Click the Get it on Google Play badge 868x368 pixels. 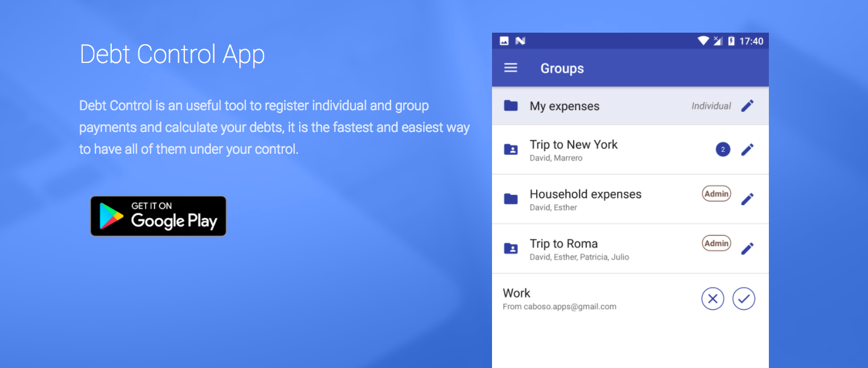[158, 216]
